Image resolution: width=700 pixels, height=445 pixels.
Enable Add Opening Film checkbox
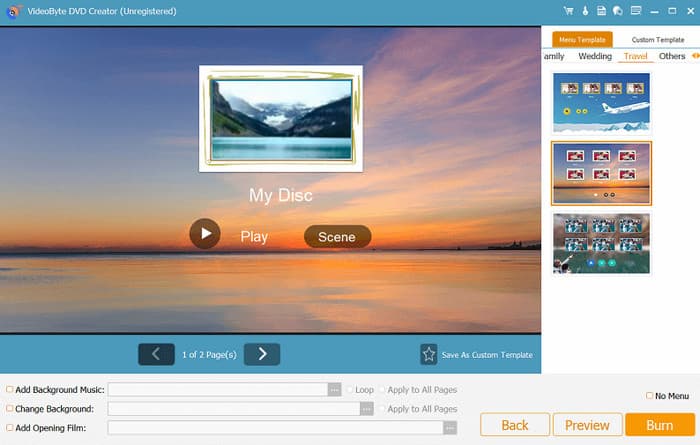[9, 428]
